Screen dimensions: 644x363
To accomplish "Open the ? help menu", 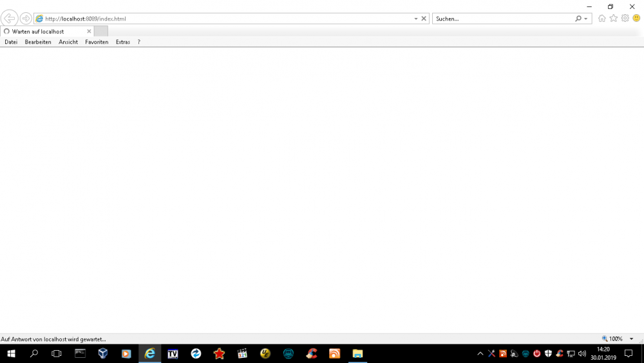I will coord(139,42).
